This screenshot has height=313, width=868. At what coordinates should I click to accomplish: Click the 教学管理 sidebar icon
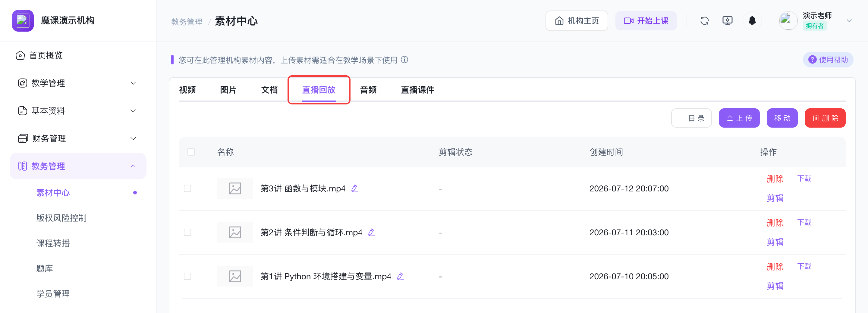tap(23, 83)
